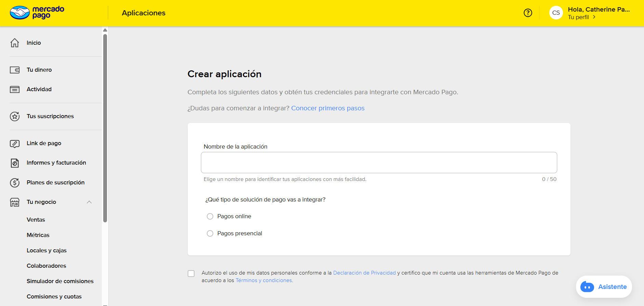Click the Tu negocio store icon

click(15, 202)
